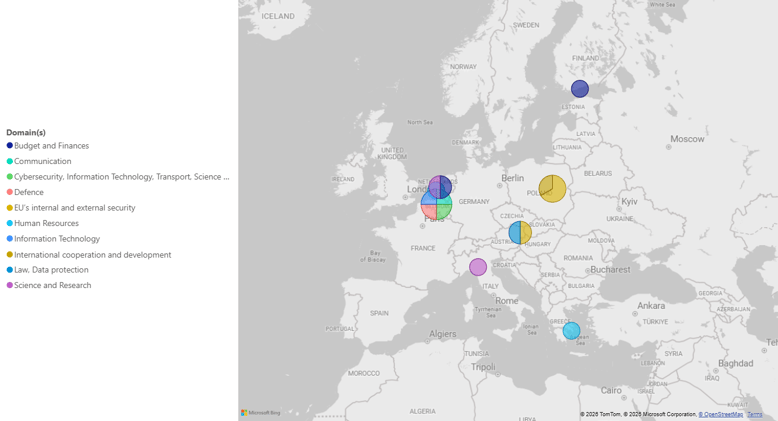Click the purple-blue bubble over Netherlands

(440, 185)
